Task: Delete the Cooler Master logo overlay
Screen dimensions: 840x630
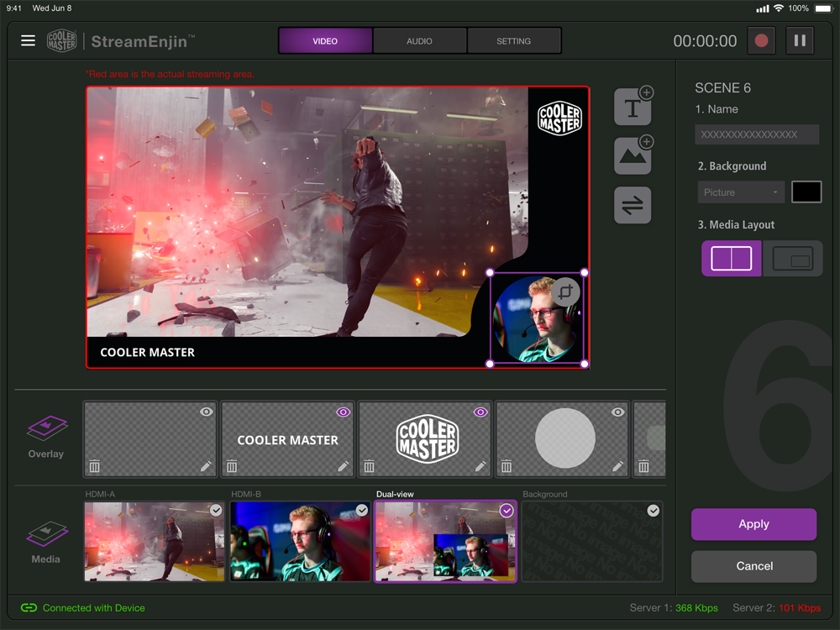Action: coord(369,466)
